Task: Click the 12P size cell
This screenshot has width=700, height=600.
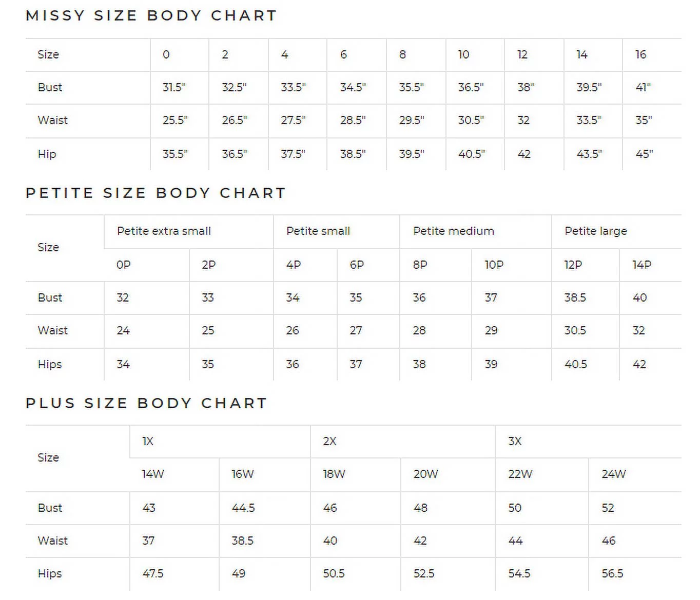Action: coord(573,265)
